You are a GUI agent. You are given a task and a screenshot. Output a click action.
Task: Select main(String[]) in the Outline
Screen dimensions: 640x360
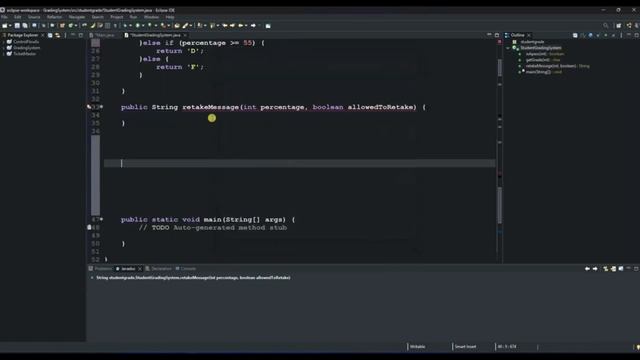coord(544,72)
